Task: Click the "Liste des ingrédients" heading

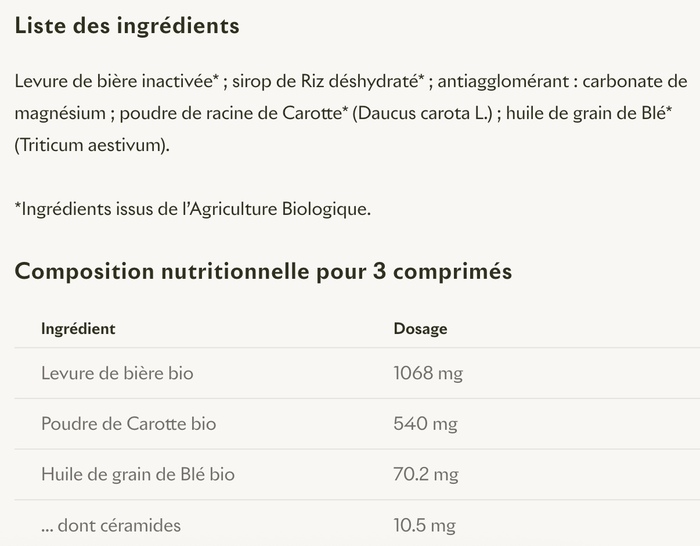Action: coord(127,26)
